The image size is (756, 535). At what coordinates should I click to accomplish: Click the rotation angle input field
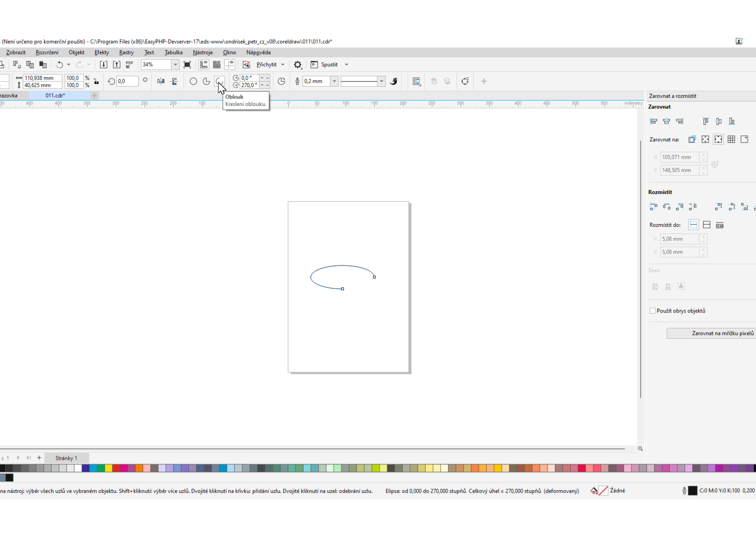tap(127, 81)
